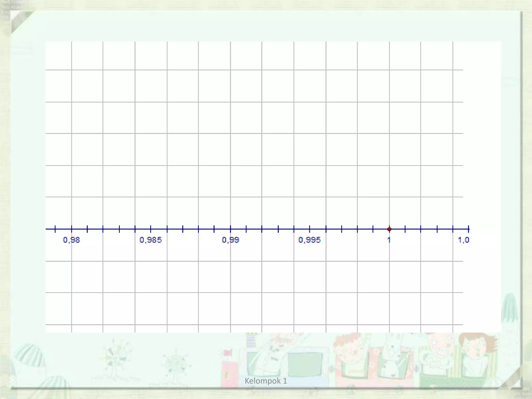
Task: Click the Kelompok 1 footer text
Action: 266,381
